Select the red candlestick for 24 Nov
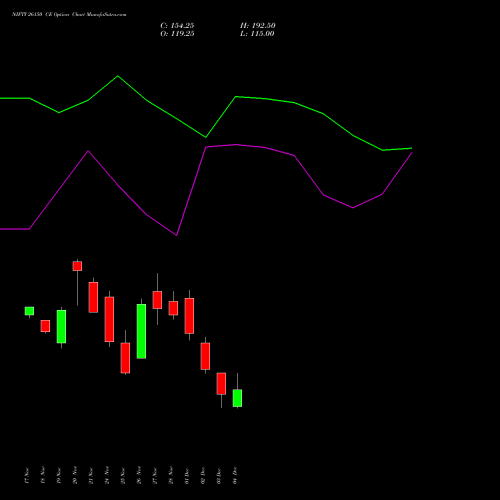Viewport: 500px width, 500px height. pos(109,319)
